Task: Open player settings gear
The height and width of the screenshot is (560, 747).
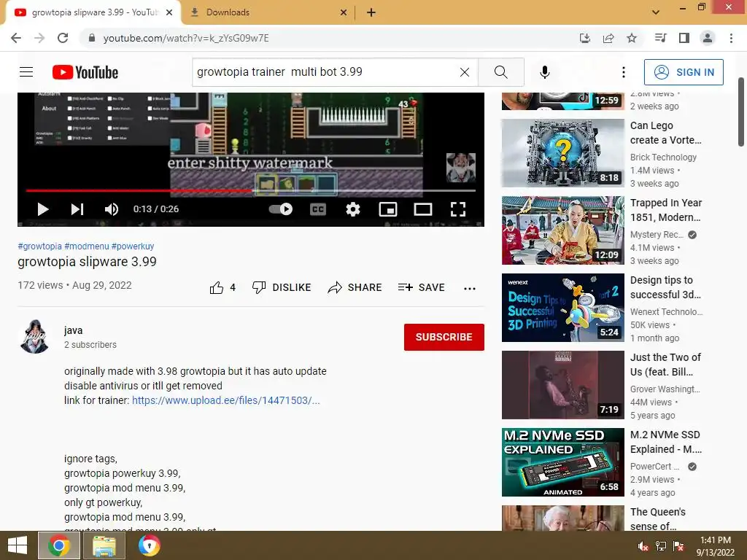Action: (353, 209)
